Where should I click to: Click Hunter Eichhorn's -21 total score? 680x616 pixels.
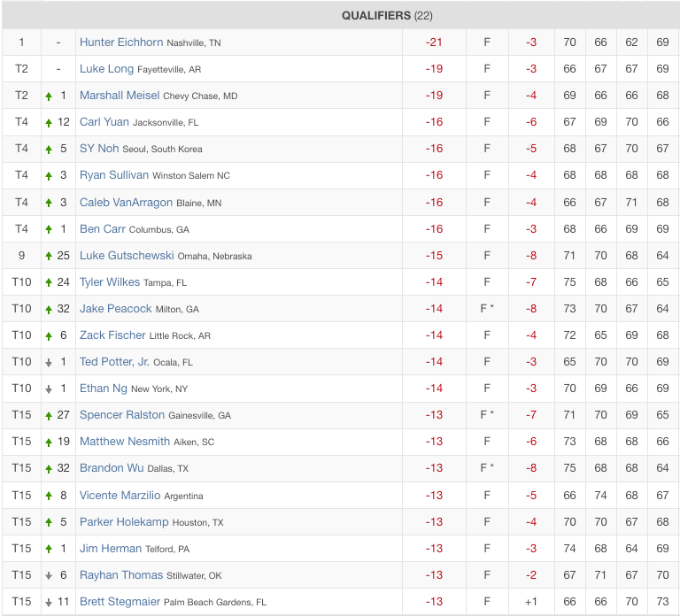tap(434, 42)
